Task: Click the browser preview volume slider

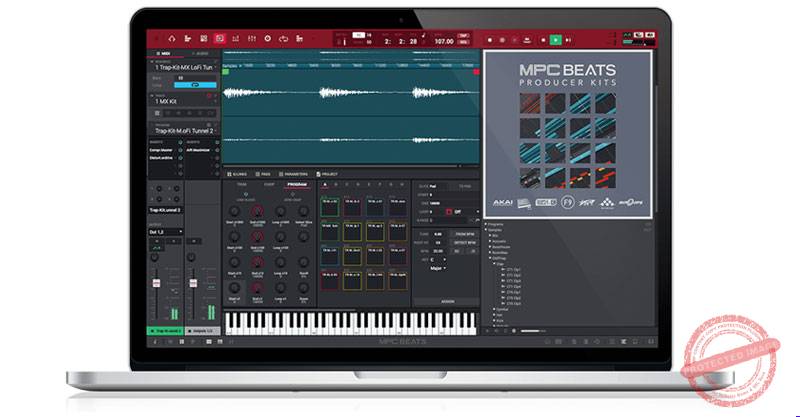Action: click(x=533, y=331)
